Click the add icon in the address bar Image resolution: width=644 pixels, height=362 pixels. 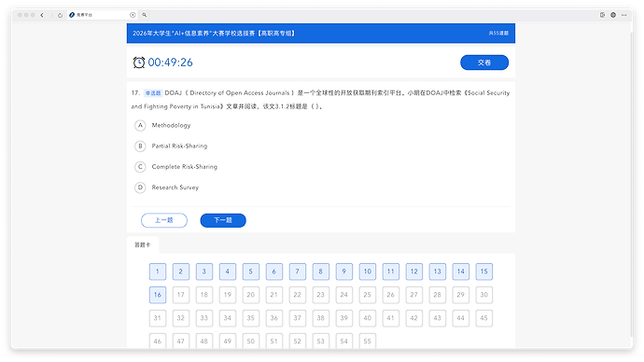pyautogui.click(x=133, y=15)
